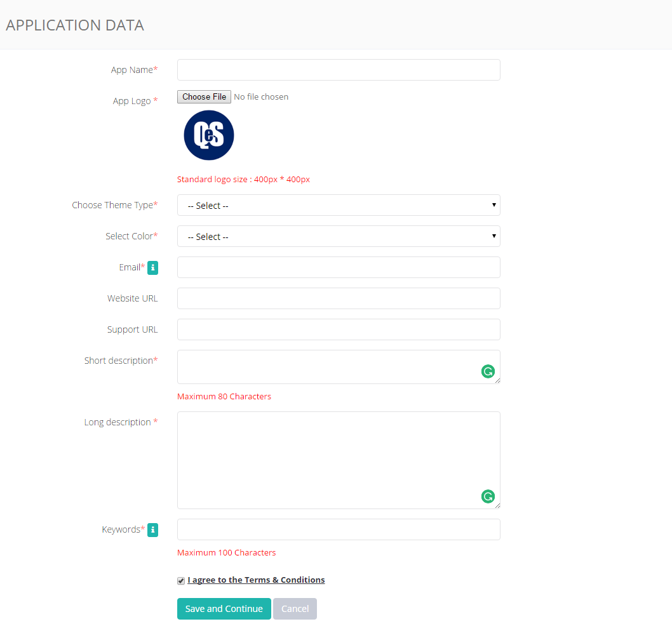Click the Long description resize handle corner
672x638 pixels.
497,505
